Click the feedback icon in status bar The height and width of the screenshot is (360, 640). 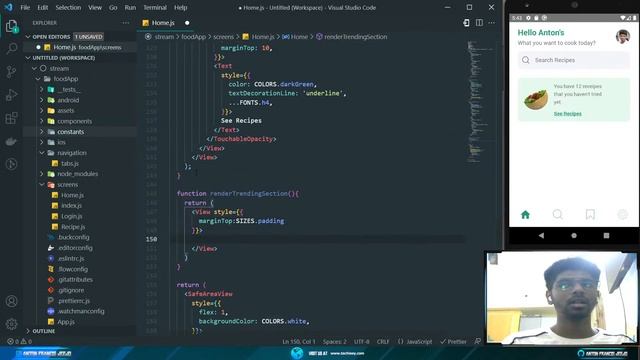[478, 341]
